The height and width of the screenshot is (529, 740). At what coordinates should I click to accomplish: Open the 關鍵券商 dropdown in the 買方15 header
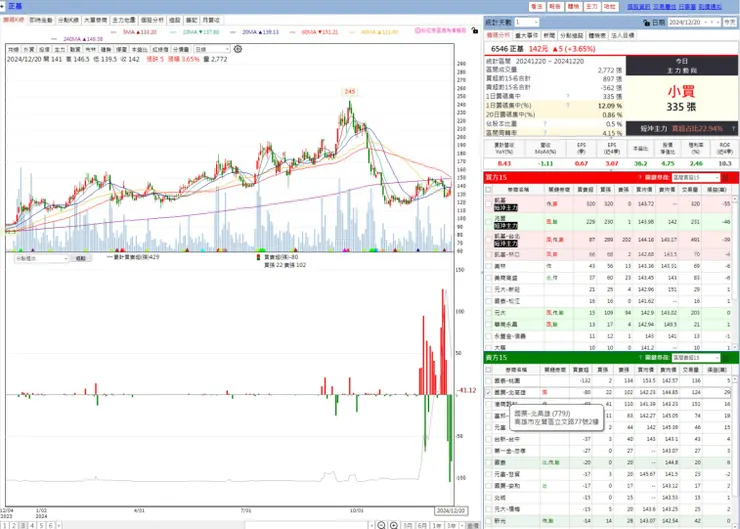pyautogui.click(x=696, y=177)
